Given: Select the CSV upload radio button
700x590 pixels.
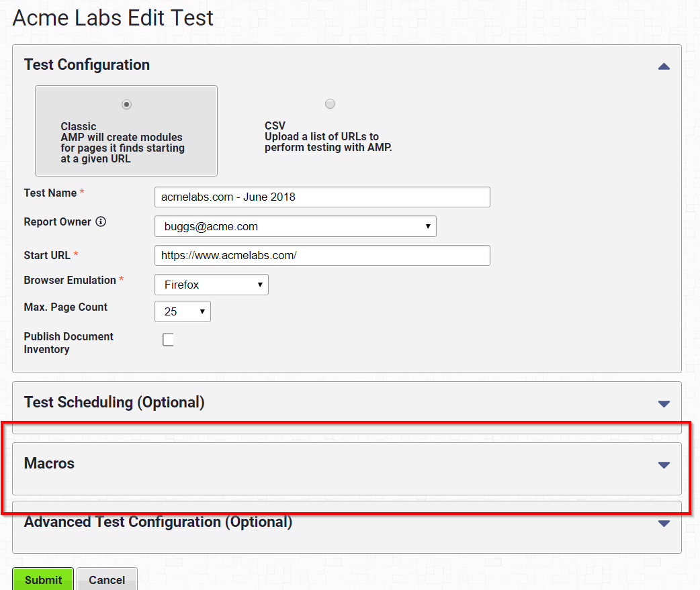Looking at the screenshot, I should [330, 104].
